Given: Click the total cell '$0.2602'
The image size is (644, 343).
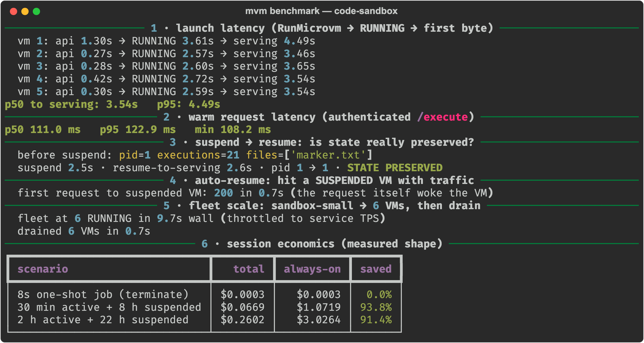Looking at the screenshot, I should tap(242, 320).
